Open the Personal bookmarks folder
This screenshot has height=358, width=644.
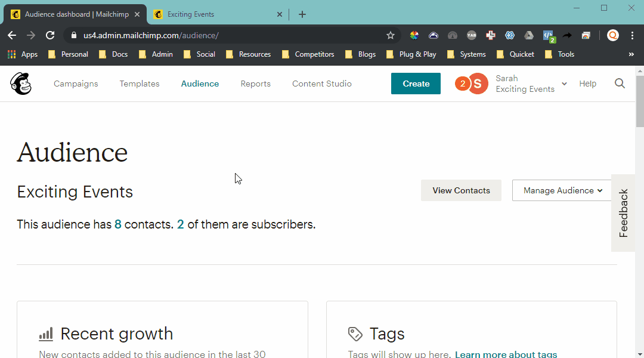tap(68, 54)
